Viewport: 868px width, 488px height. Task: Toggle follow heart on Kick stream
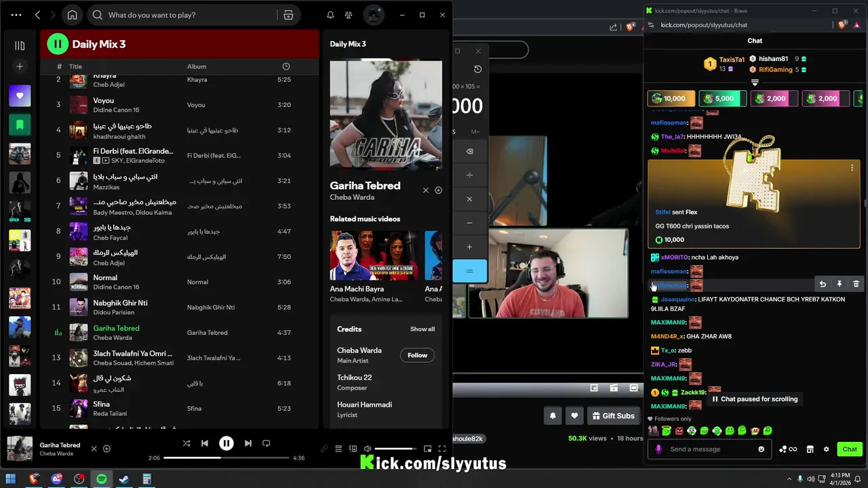pyautogui.click(x=574, y=416)
